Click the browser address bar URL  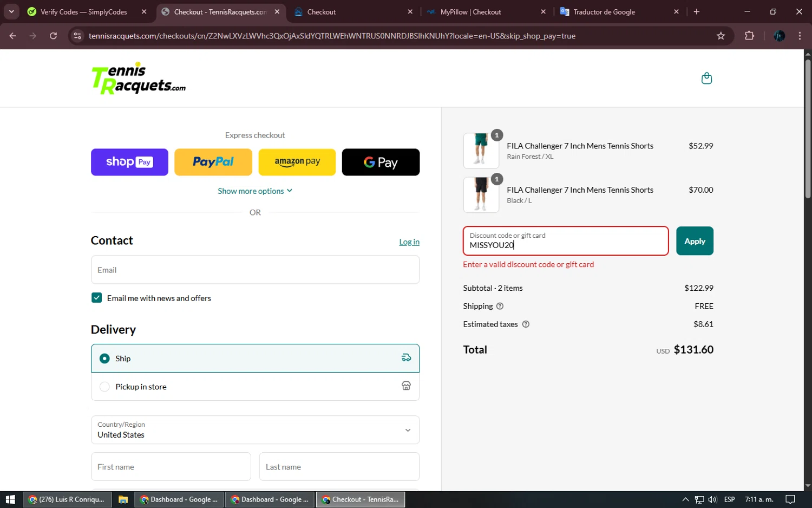pyautogui.click(x=332, y=36)
